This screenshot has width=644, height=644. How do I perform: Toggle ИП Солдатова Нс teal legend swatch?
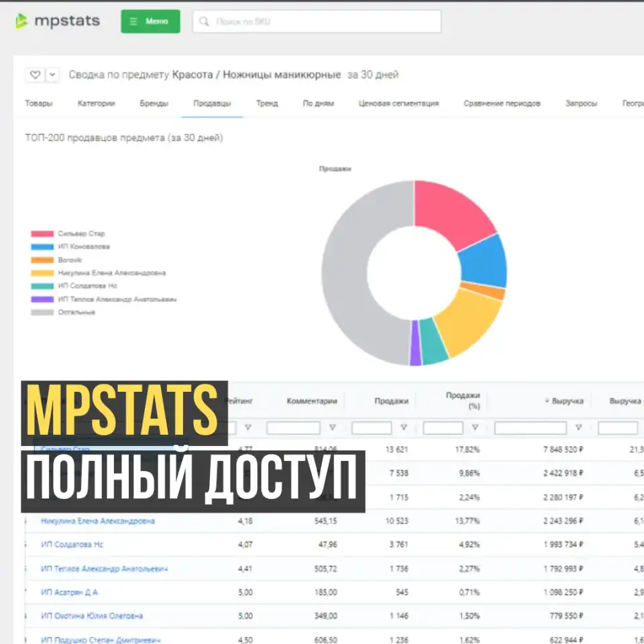pyautogui.click(x=42, y=286)
